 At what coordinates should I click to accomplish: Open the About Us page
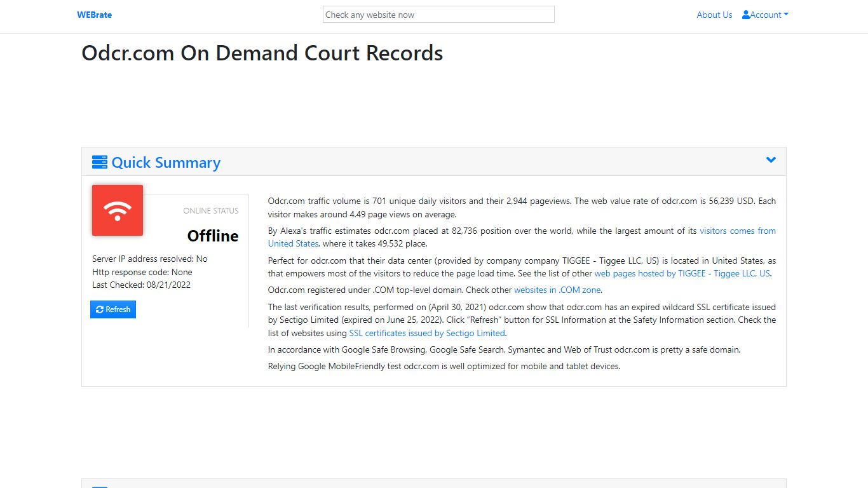click(x=714, y=15)
